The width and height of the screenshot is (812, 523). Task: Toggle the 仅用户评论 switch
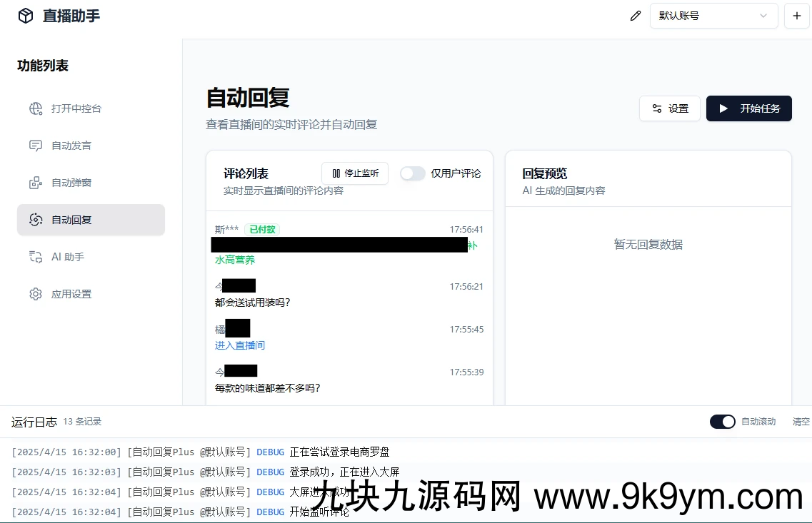(413, 173)
